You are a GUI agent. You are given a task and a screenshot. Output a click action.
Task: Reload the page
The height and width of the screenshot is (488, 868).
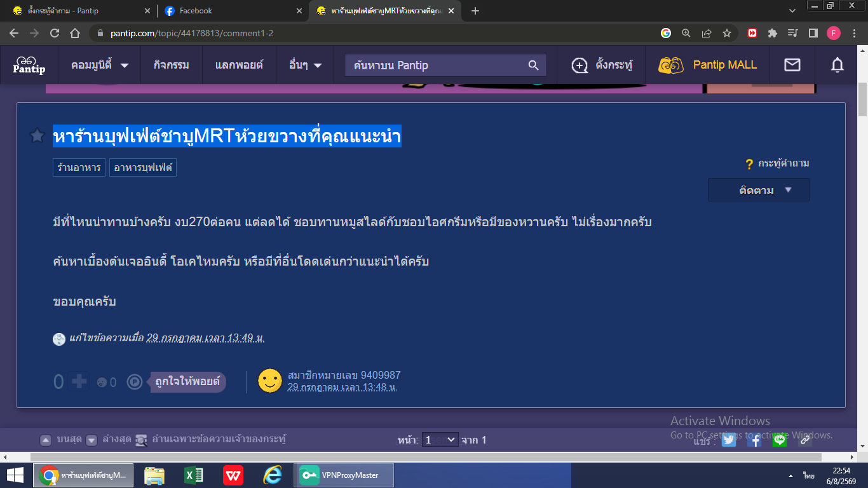tap(55, 33)
